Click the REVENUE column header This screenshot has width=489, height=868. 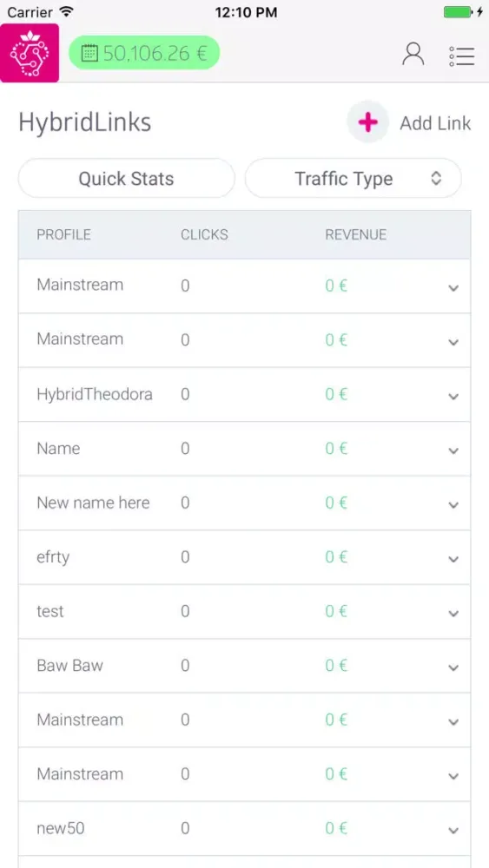click(x=355, y=234)
